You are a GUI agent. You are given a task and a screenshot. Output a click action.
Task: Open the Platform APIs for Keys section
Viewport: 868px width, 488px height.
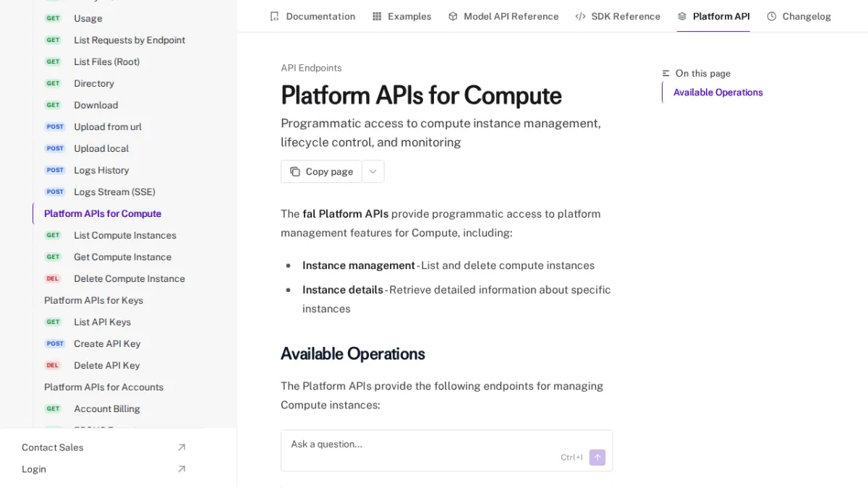(93, 300)
